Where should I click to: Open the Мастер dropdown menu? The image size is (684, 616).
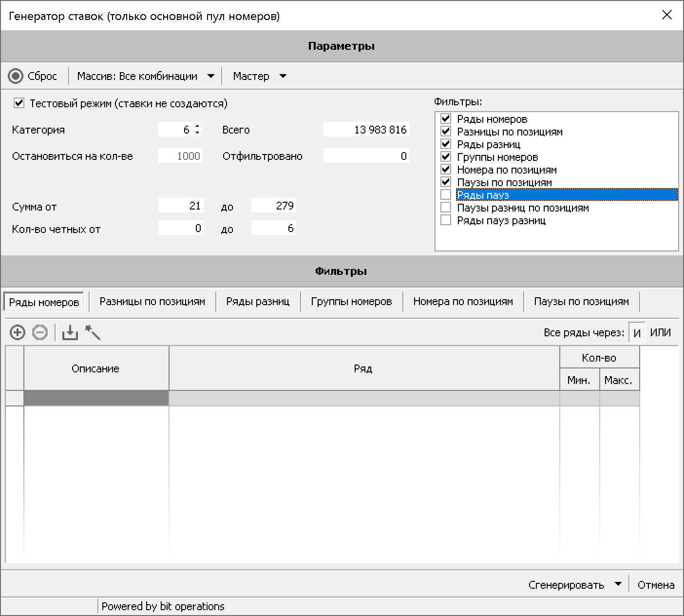coord(260,76)
